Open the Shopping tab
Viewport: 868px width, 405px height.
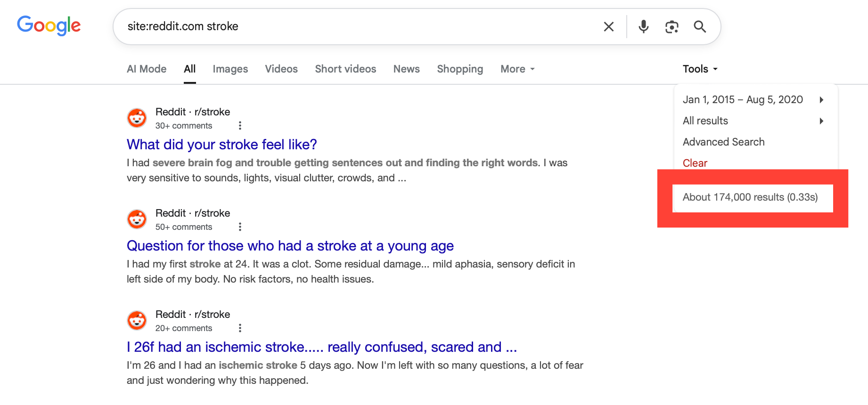coord(460,69)
